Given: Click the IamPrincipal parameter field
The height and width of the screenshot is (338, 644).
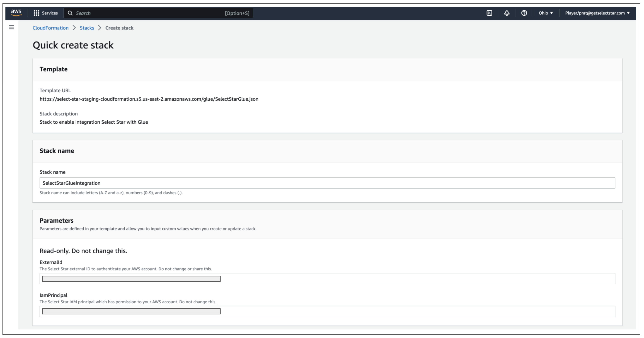Looking at the screenshot, I should [327, 311].
